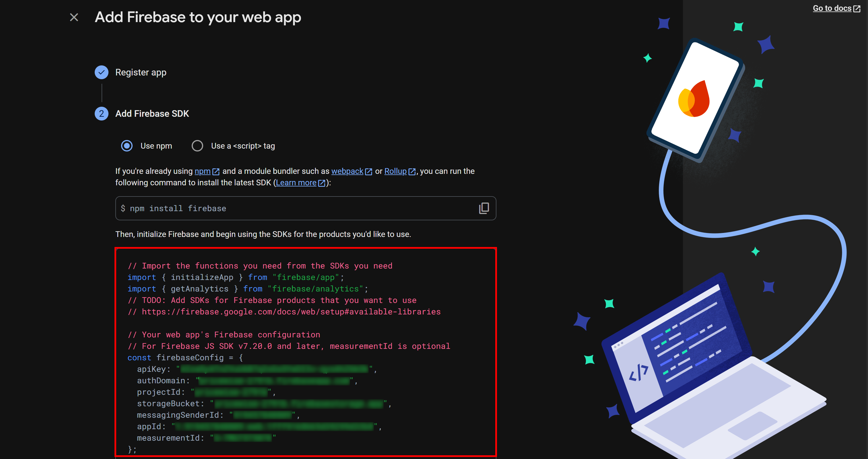Select the Use npm option
The width and height of the screenshot is (868, 459).
127,145
